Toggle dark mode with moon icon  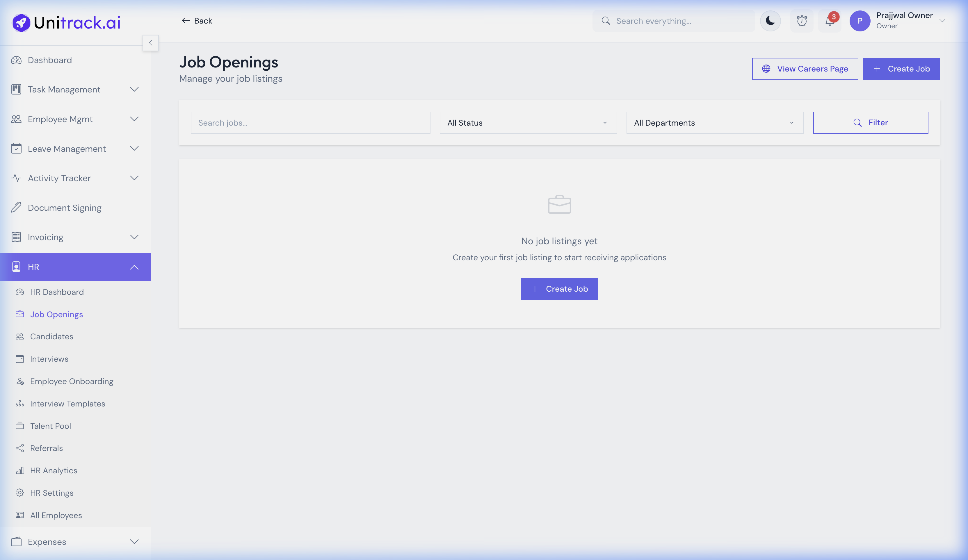click(770, 21)
